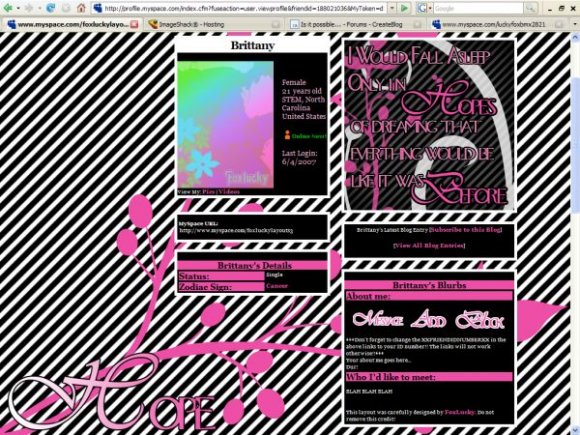
Task: Switch to the ImageShack Hosting tab
Action: click(212, 24)
